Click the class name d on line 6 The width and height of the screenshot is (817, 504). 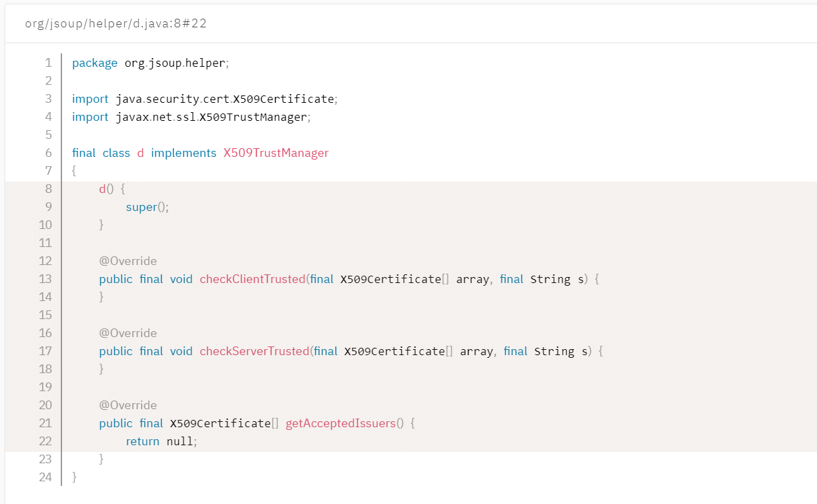click(x=140, y=153)
